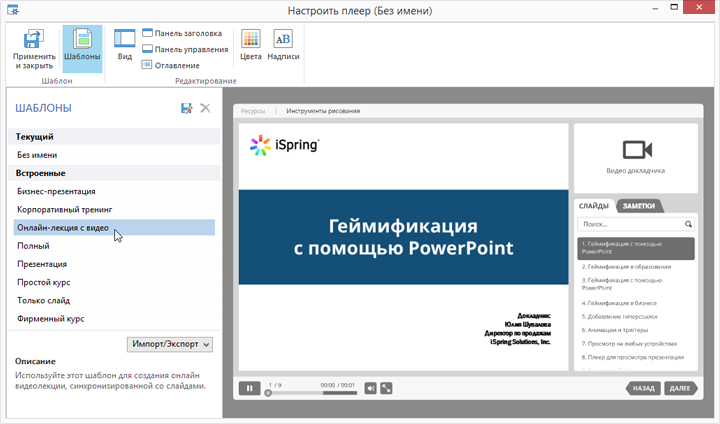Close the Шаблоны side panel
Screen dimensions: 720x424
pyautogui.click(x=205, y=108)
